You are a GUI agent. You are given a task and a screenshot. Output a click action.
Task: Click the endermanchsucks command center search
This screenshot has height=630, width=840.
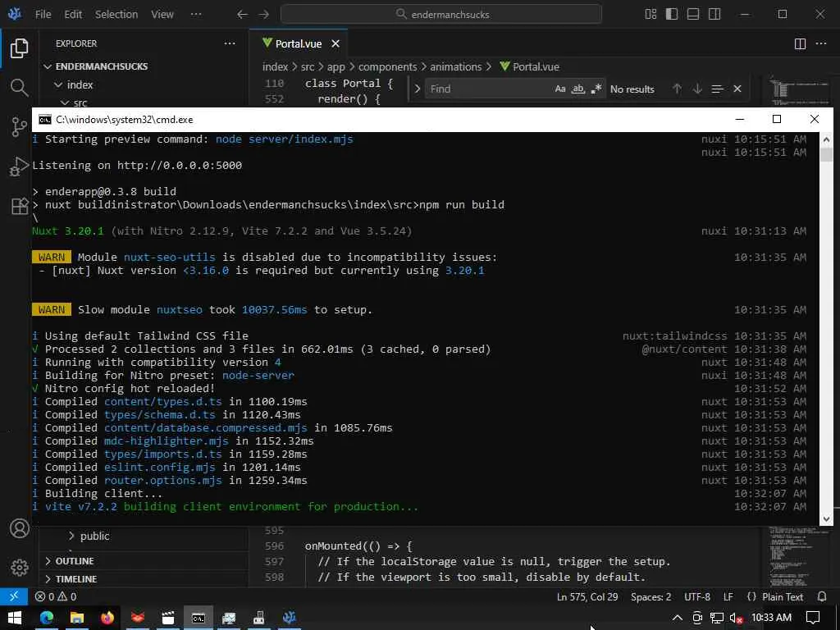pyautogui.click(x=441, y=15)
